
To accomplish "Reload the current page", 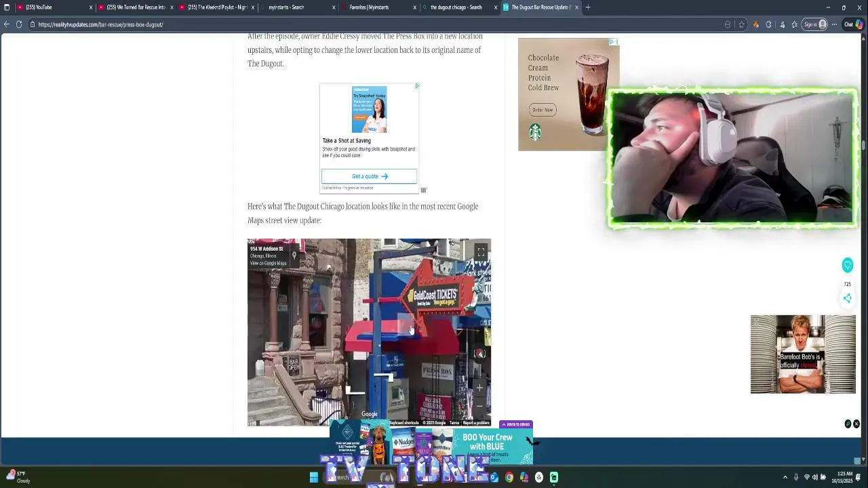I will point(19,24).
